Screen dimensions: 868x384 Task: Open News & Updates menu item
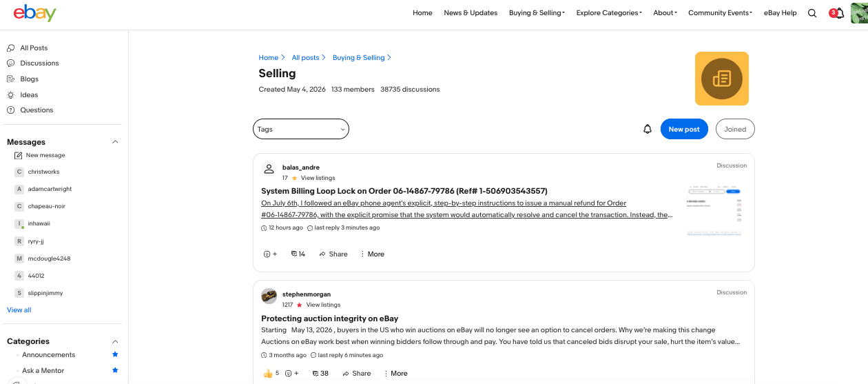(x=471, y=13)
